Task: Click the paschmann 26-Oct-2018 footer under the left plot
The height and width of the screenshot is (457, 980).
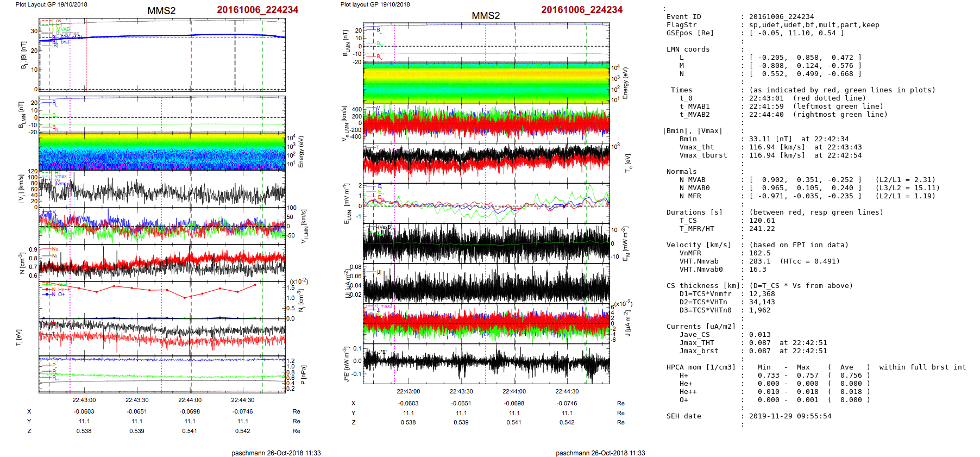Action: coord(276,453)
